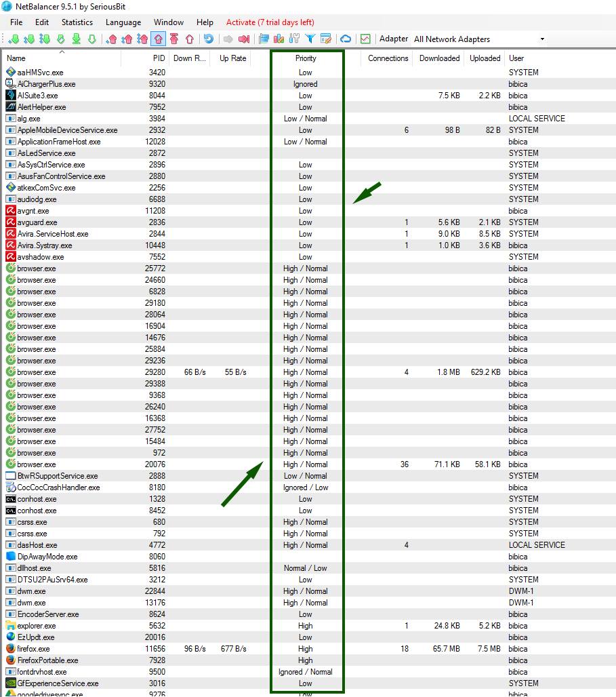Open the Edit menu
Image resolution: width=616 pixels, height=697 pixels.
click(x=42, y=22)
